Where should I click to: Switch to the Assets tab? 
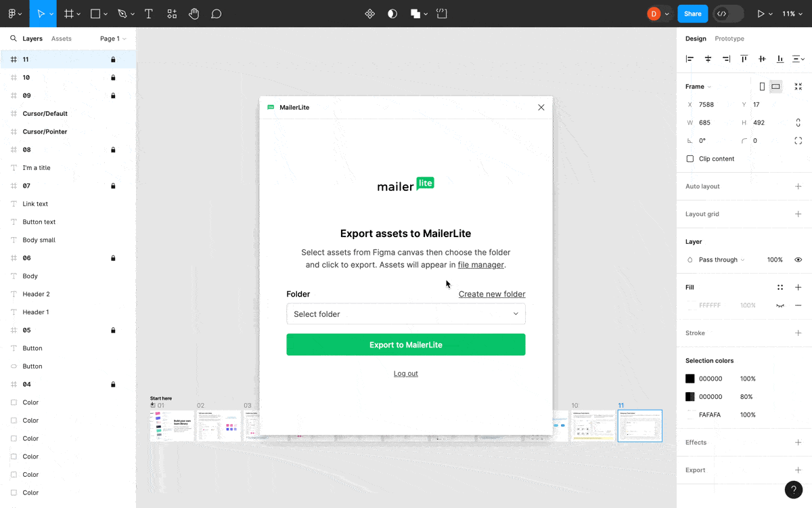pos(62,39)
